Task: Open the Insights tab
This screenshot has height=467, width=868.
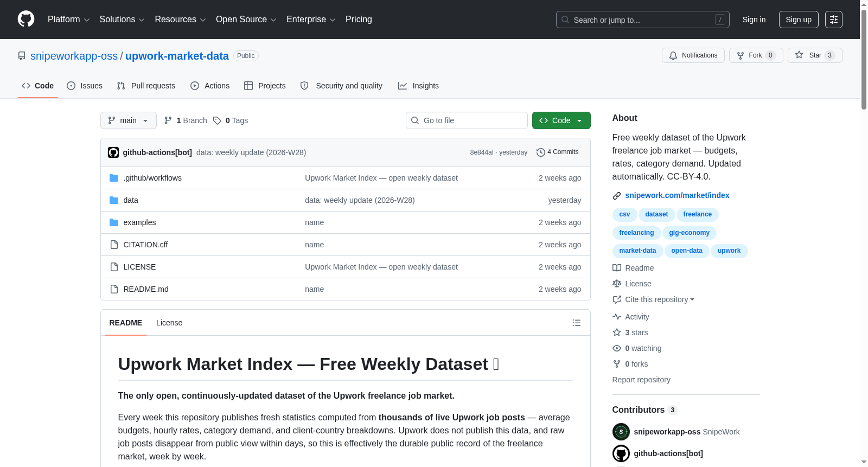Action: [x=418, y=86]
